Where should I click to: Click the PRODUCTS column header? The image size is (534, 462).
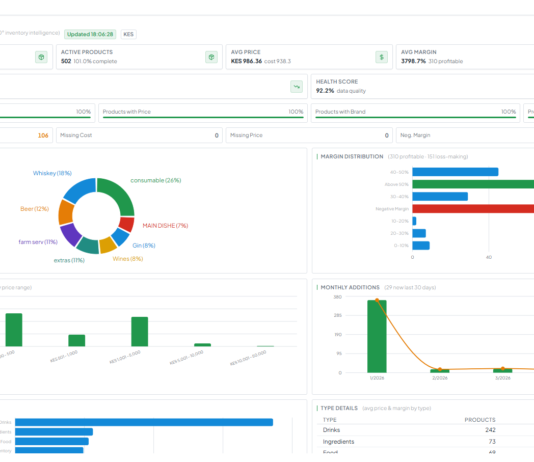pos(480,420)
